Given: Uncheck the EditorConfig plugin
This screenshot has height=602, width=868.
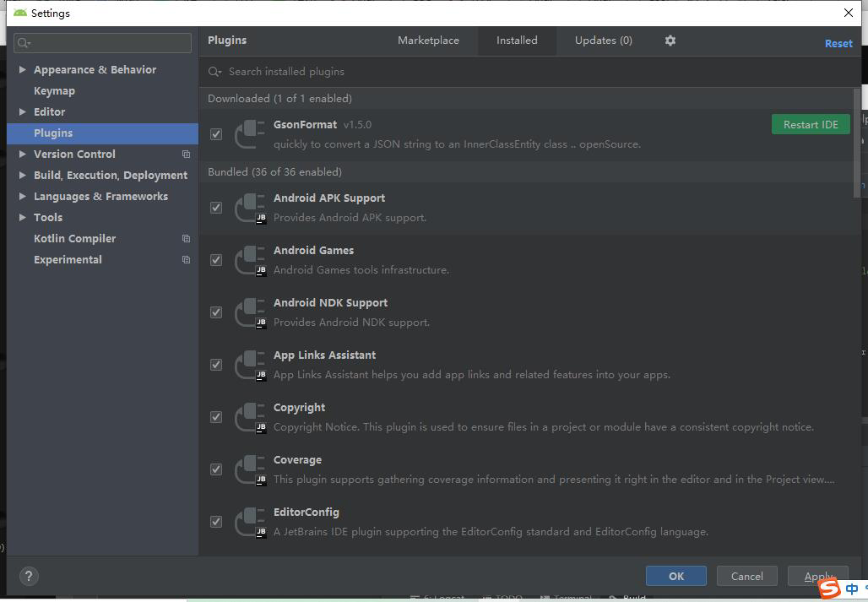Looking at the screenshot, I should (216, 523).
